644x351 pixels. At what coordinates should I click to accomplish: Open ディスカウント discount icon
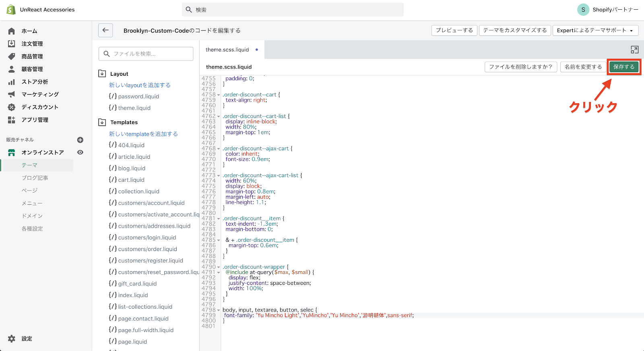click(12, 107)
